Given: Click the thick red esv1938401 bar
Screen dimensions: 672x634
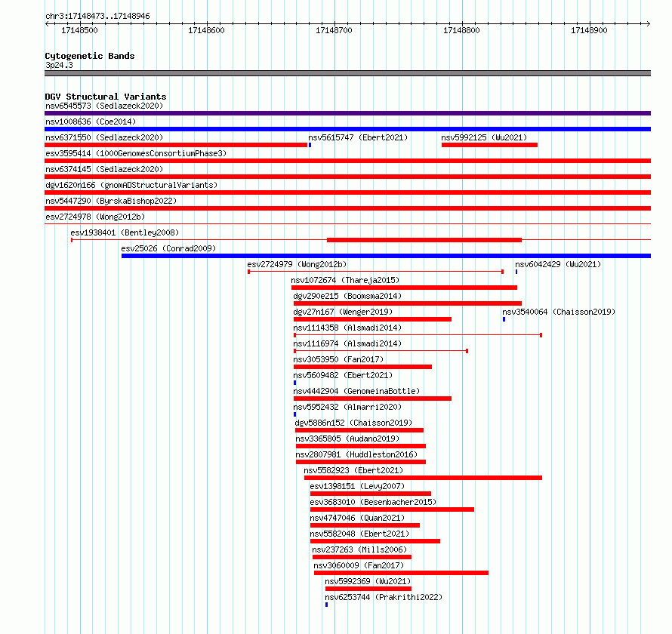Looking at the screenshot, I should [x=424, y=240].
